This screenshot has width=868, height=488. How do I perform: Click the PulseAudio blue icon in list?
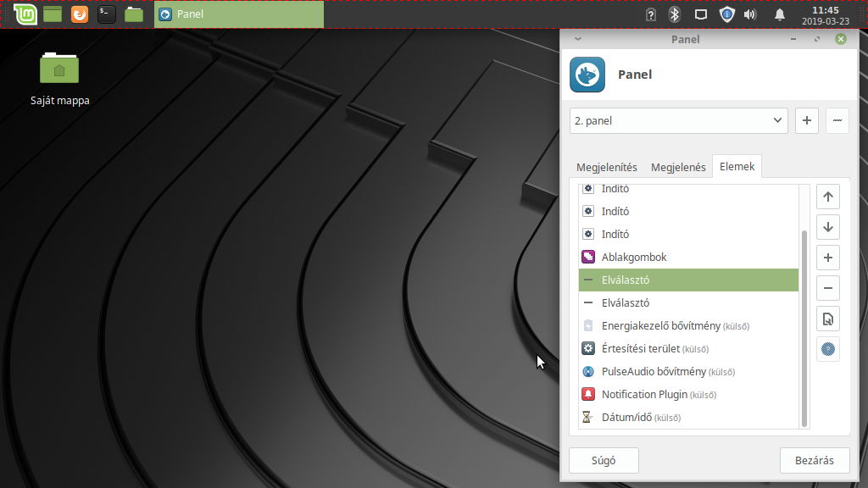click(588, 371)
